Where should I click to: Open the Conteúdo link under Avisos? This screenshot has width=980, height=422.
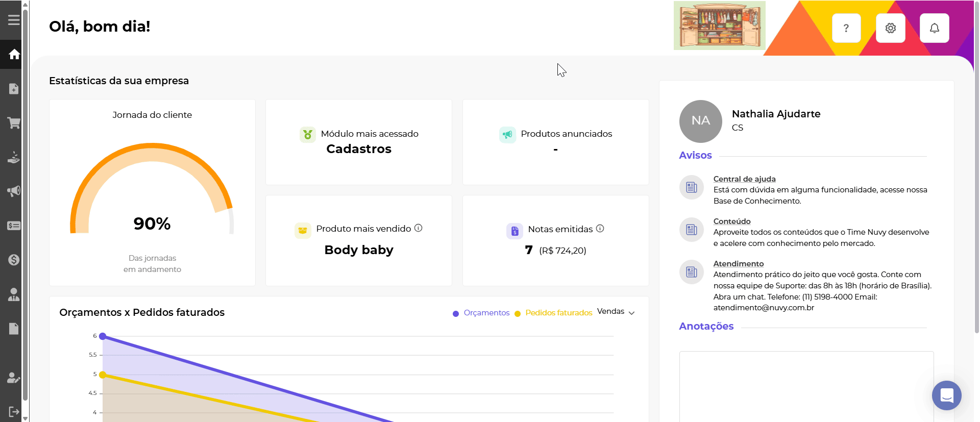(731, 221)
